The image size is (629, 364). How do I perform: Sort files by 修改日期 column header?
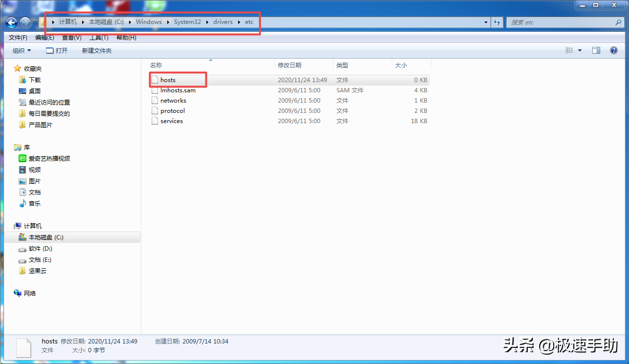pos(290,65)
